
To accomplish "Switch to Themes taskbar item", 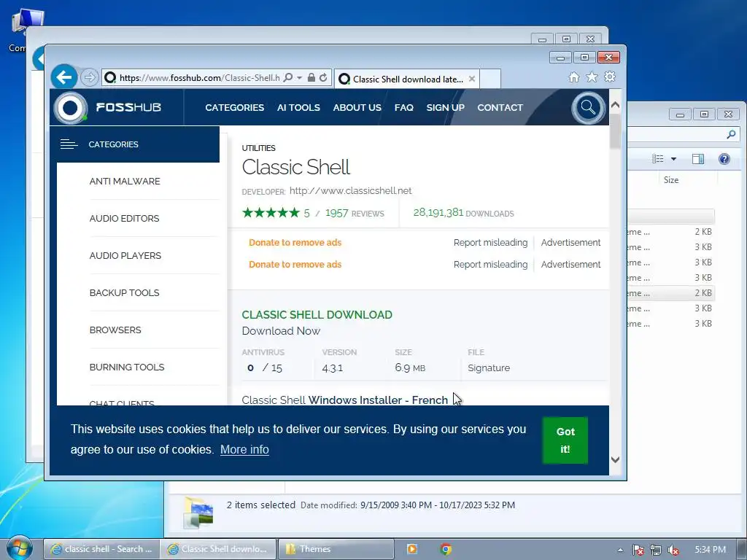I will pos(336,549).
